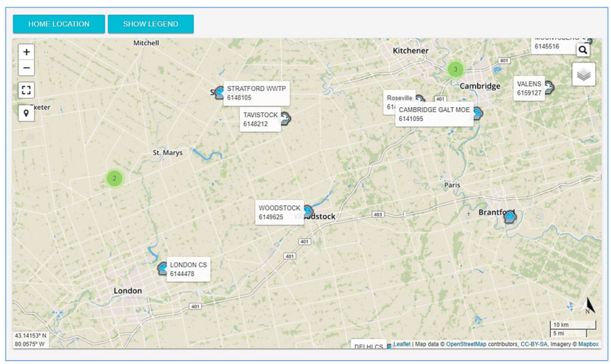611x364 pixels.
Task: Open the Mapbox attribution link
Action: coord(588,344)
